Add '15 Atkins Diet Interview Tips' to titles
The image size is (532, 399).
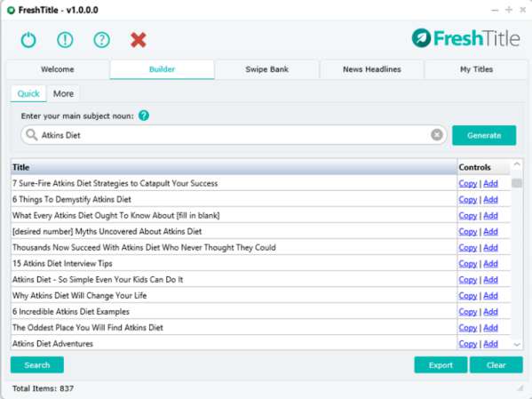click(x=490, y=264)
